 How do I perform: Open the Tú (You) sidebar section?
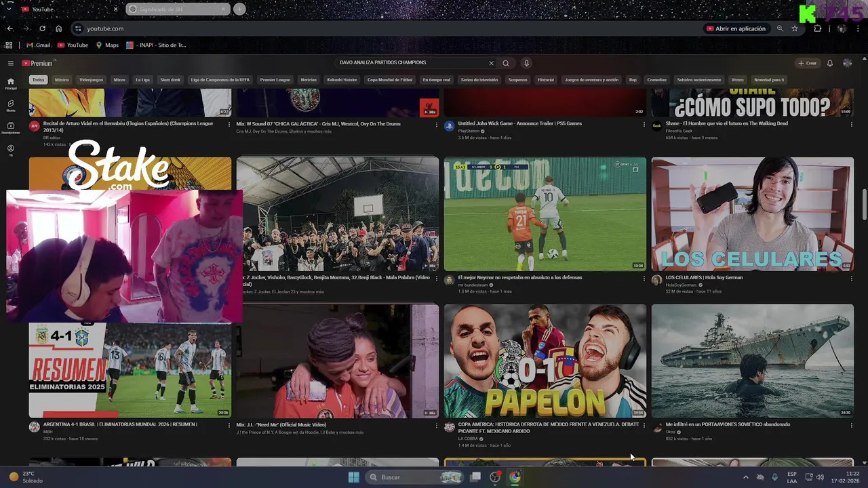tap(10, 150)
